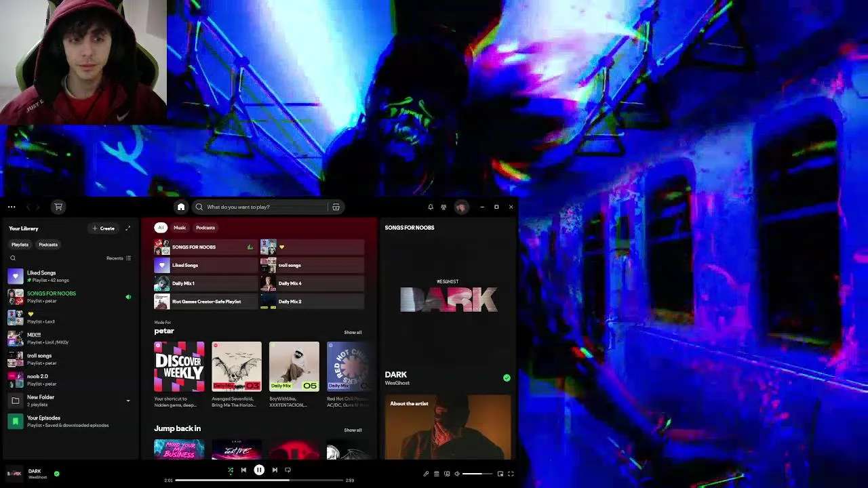
Task: Open the Spotify three-dots app menu
Action: [x=12, y=207]
